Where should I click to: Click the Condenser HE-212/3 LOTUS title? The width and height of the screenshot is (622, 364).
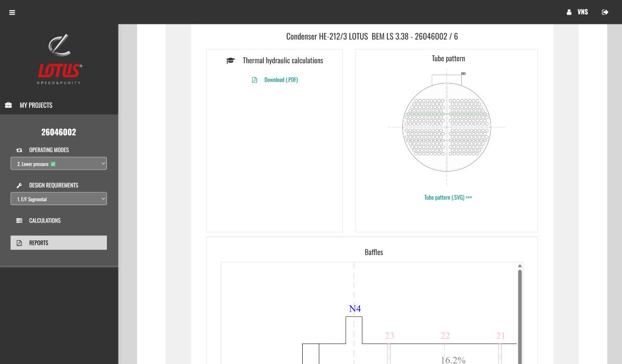tap(372, 36)
